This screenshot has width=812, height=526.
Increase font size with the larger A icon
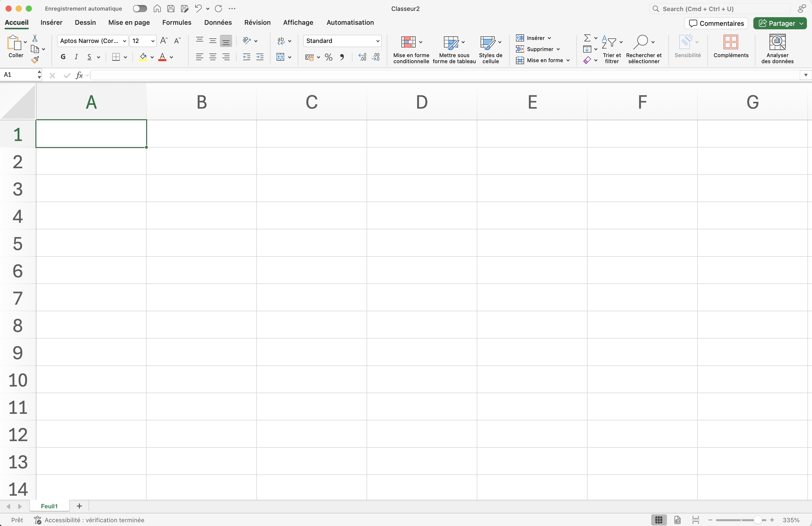pos(164,41)
